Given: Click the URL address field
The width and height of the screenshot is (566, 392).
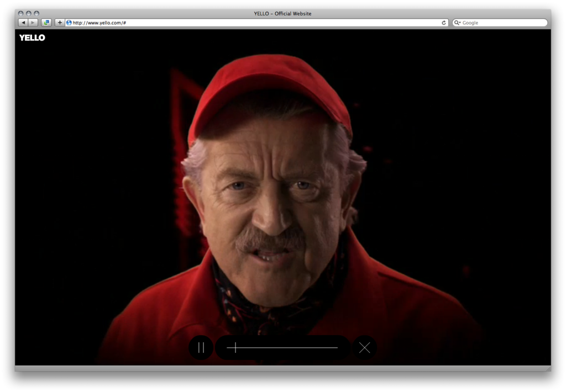Looking at the screenshot, I should click(x=256, y=23).
